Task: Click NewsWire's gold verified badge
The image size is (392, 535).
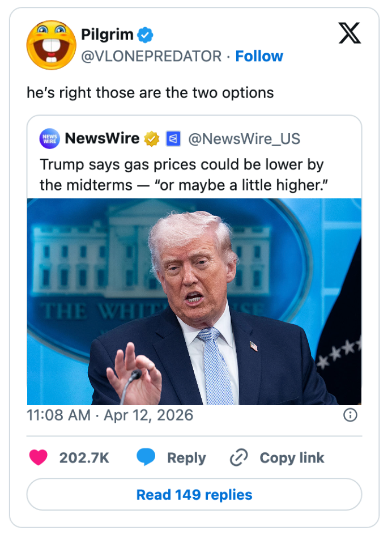Action: (x=152, y=138)
